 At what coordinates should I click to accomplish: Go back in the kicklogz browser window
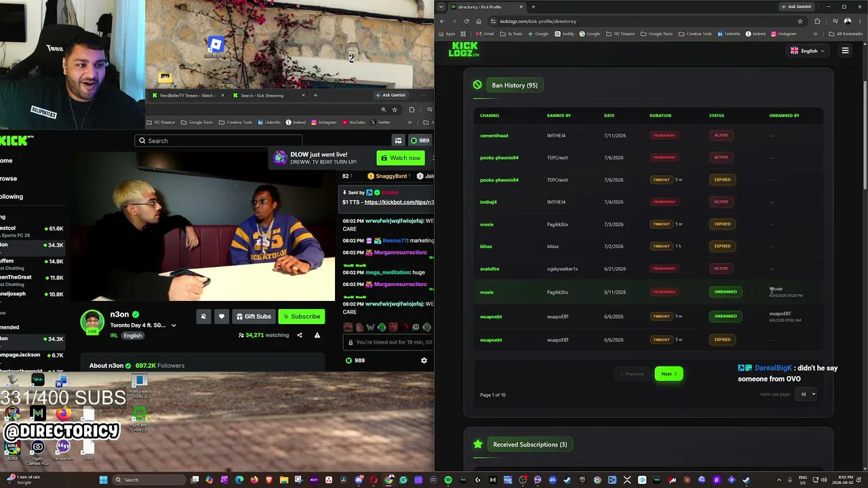coord(442,21)
